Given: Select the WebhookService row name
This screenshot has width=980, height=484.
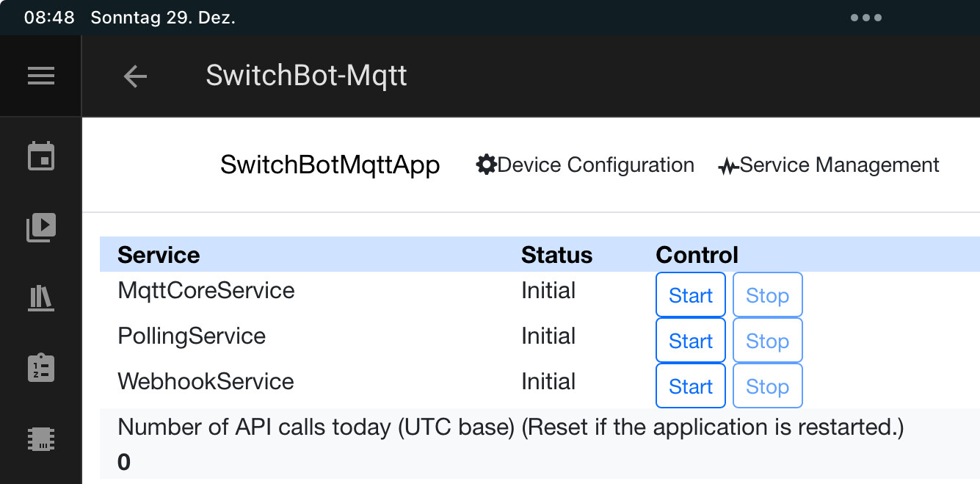Looking at the screenshot, I should (206, 382).
